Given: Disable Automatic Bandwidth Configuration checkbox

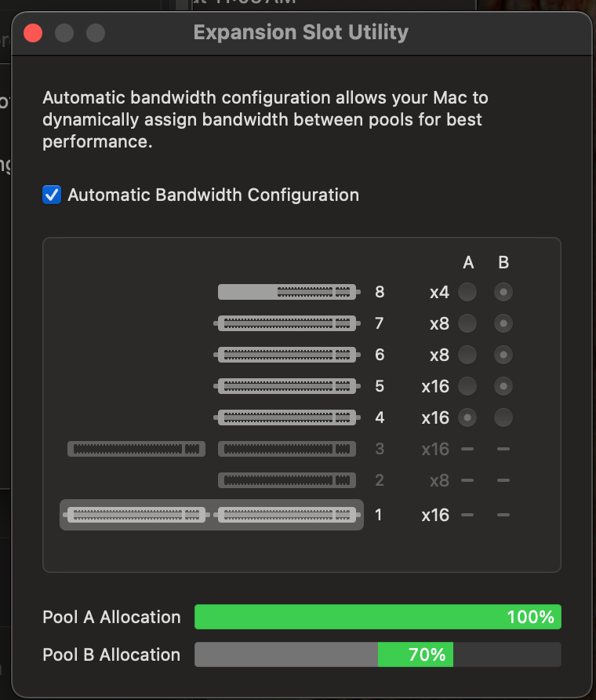Looking at the screenshot, I should (52, 195).
